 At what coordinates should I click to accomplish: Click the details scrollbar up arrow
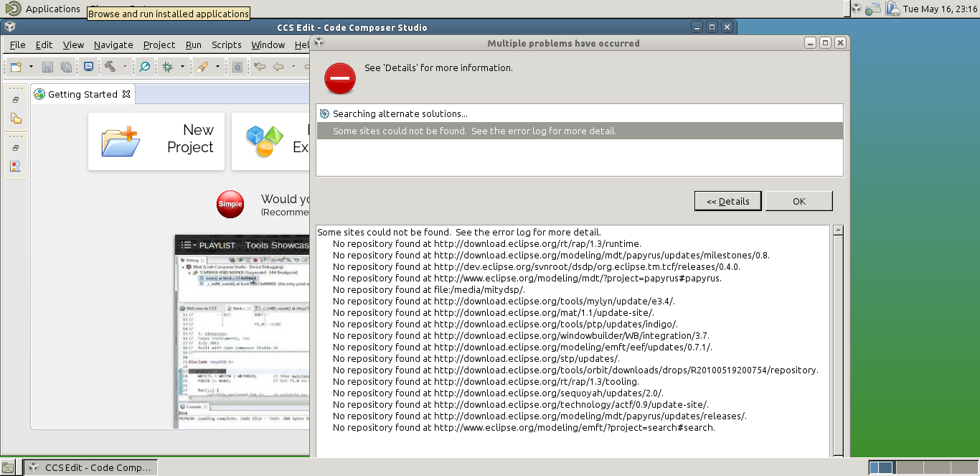coord(837,230)
